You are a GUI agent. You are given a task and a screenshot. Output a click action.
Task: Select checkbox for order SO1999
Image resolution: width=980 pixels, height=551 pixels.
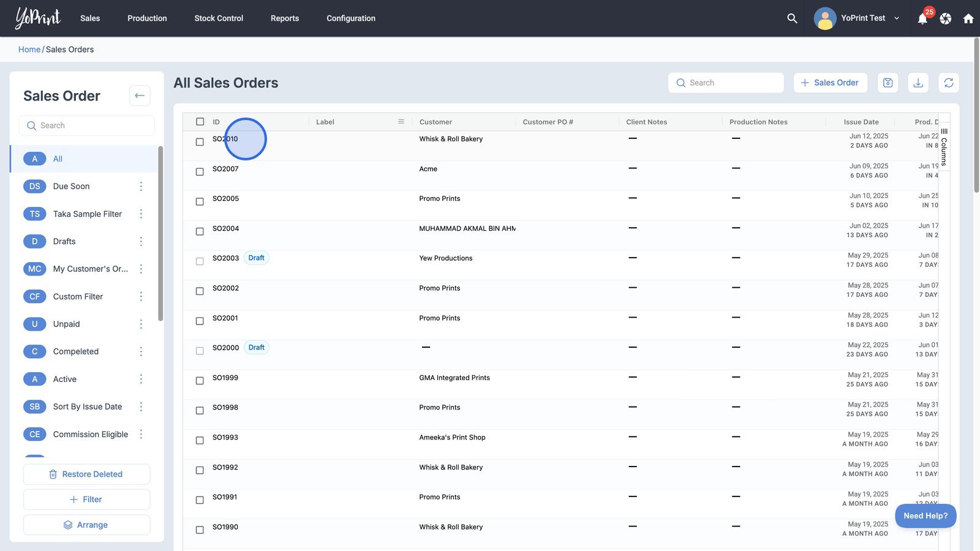coord(200,381)
